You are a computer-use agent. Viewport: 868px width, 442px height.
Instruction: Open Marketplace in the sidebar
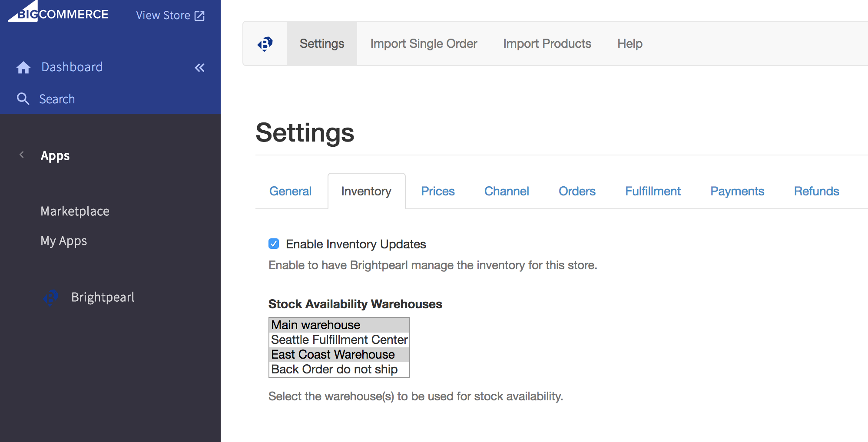[75, 211]
